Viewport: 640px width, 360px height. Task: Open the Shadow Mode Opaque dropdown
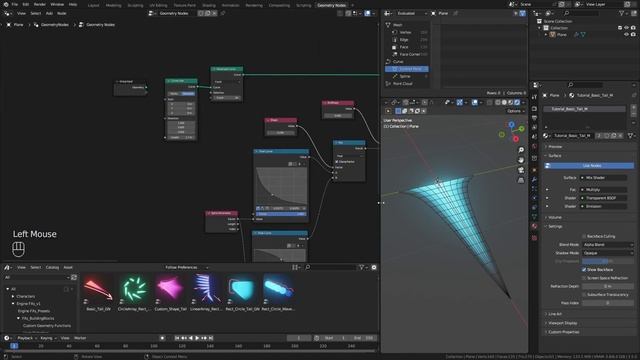click(x=608, y=253)
